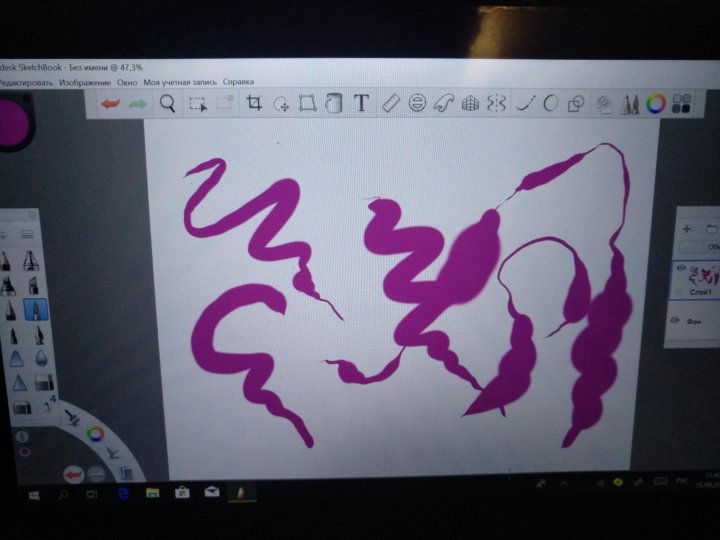This screenshot has height=540, width=720.
Task: Select the Ruler tool
Action: pos(391,103)
